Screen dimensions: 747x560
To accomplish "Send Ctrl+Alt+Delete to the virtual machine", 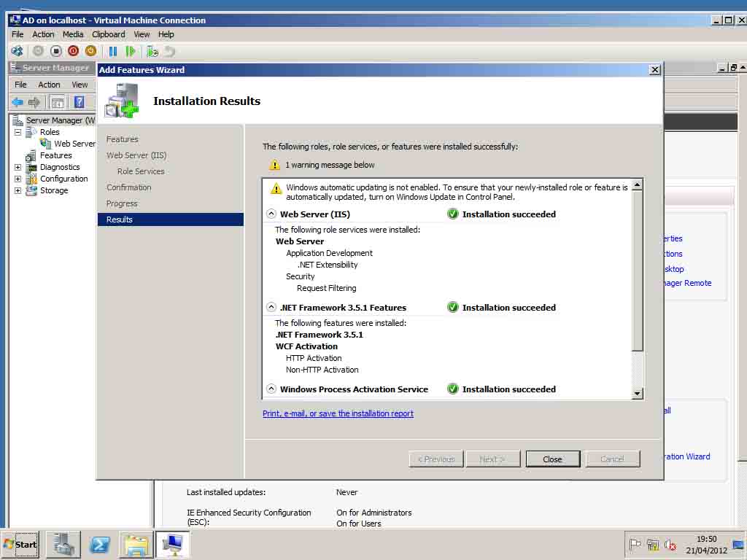I will 17,51.
